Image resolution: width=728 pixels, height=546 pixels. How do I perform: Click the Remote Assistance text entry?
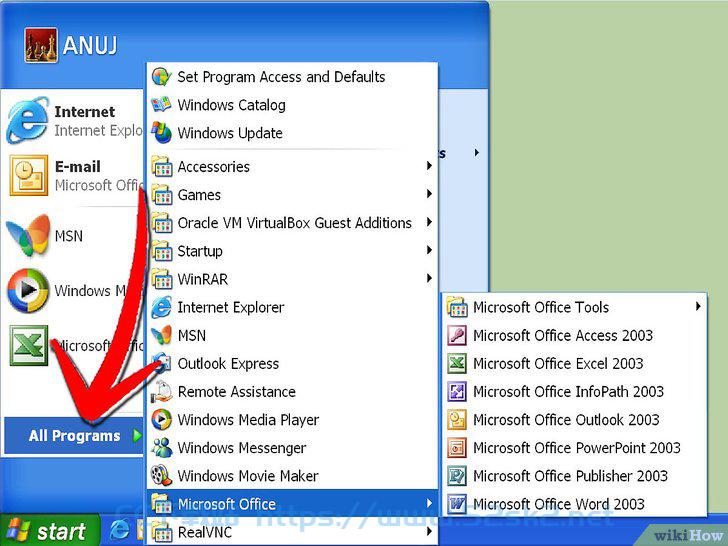[236, 392]
